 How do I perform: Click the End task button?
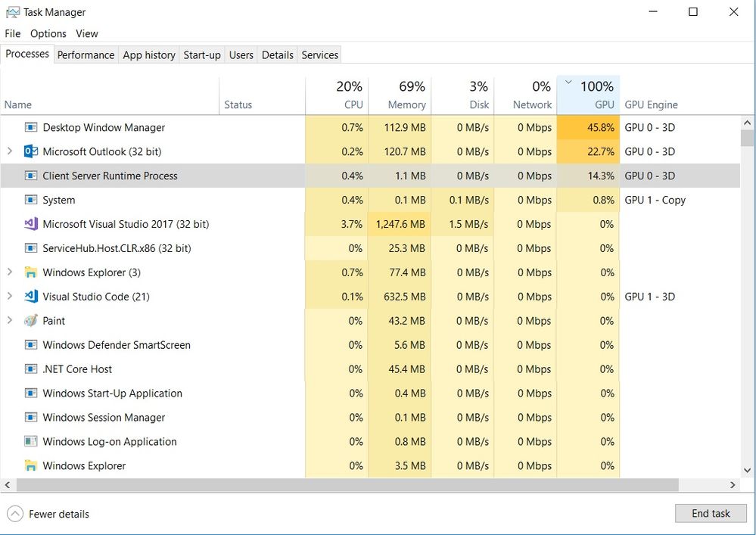[711, 513]
